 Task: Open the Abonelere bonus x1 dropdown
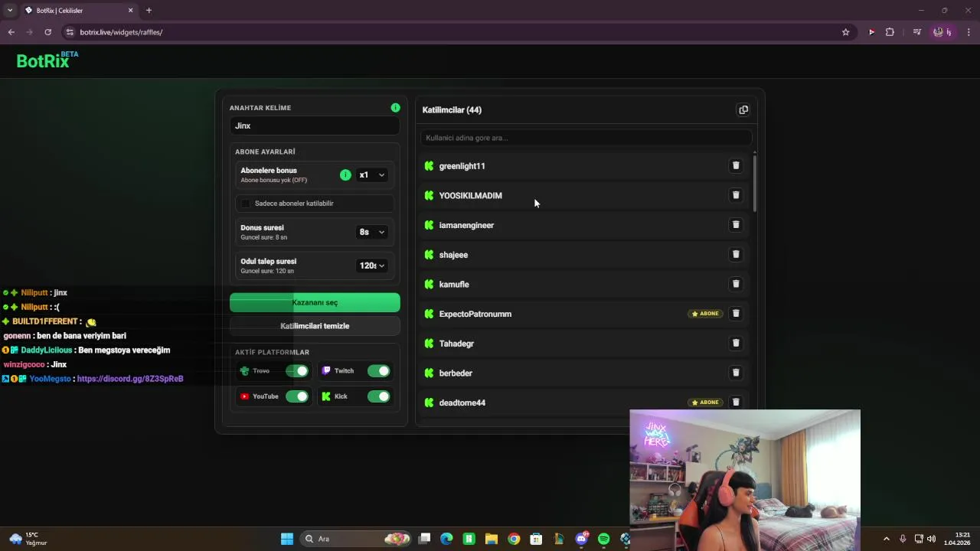click(x=372, y=175)
